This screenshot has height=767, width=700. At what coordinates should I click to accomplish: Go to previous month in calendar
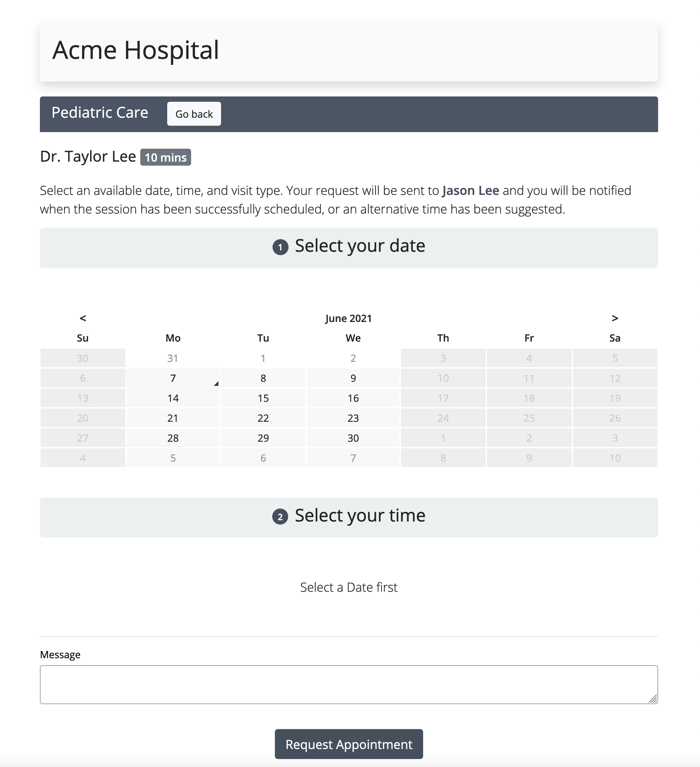[83, 318]
